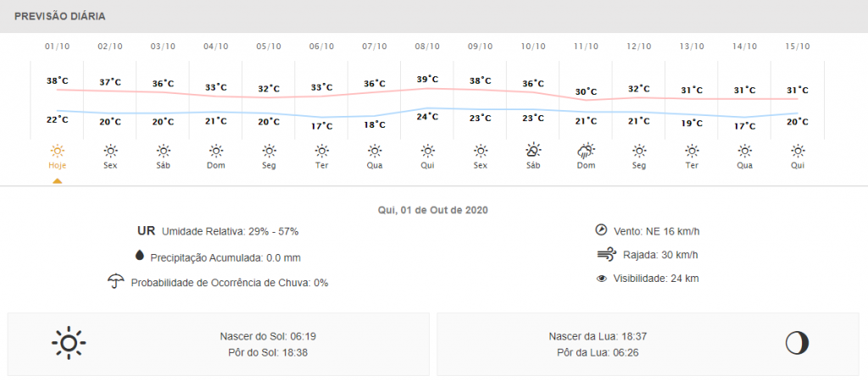Open the Previsão Diária header

click(x=59, y=16)
